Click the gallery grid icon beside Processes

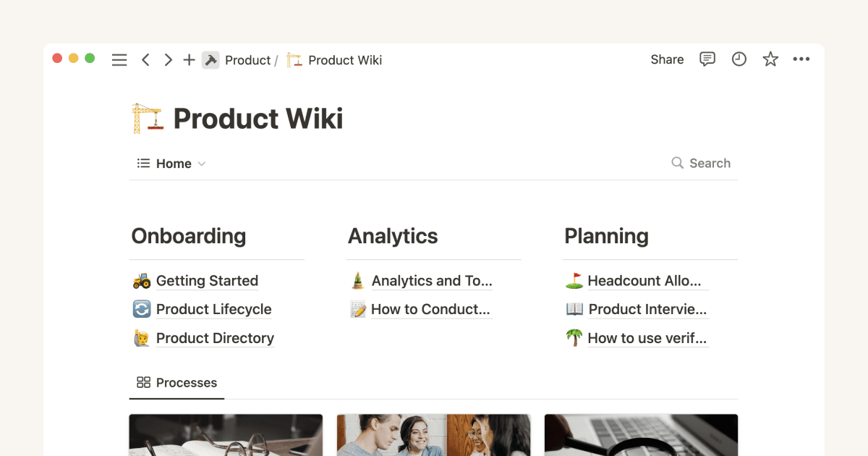[x=142, y=382]
